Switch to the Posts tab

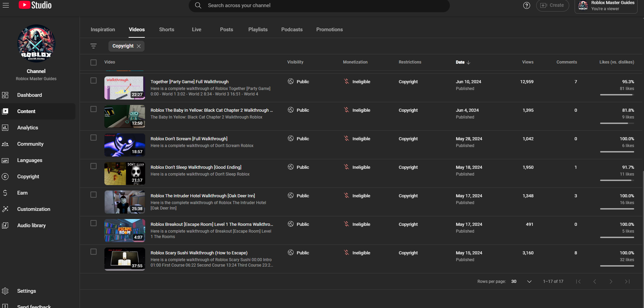[x=226, y=30]
